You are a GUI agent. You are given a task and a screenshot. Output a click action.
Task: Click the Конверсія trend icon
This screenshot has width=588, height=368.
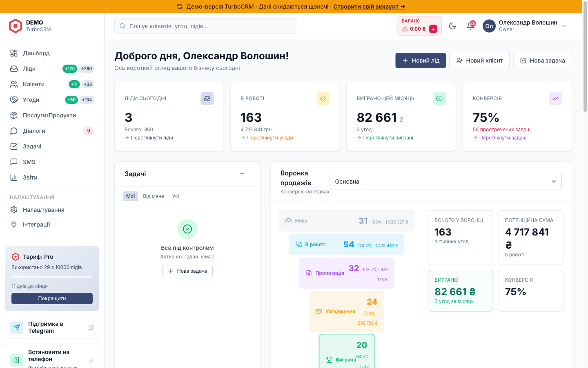(x=555, y=99)
